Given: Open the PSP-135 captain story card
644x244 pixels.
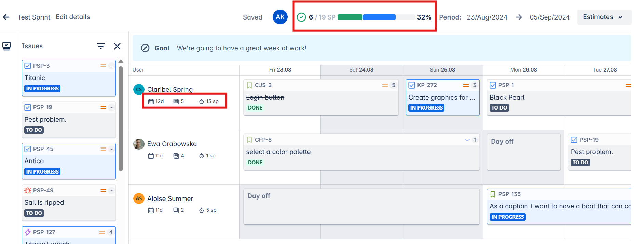Looking at the screenshot, I should 559,207.
